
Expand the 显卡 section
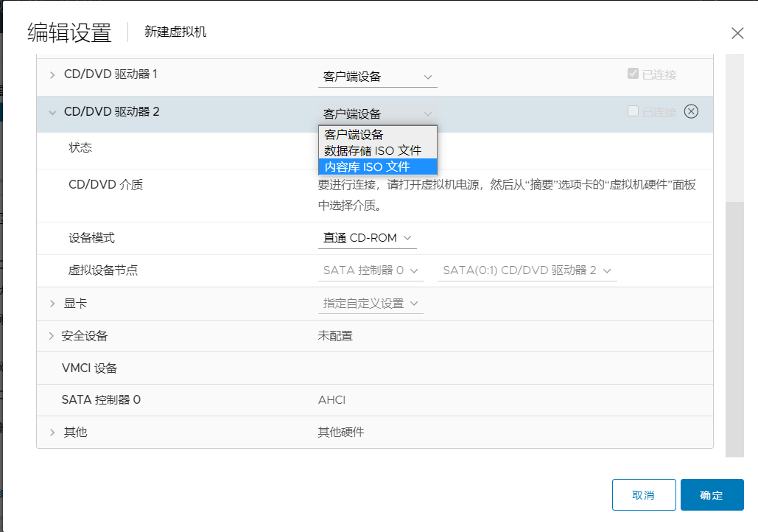pyautogui.click(x=52, y=304)
